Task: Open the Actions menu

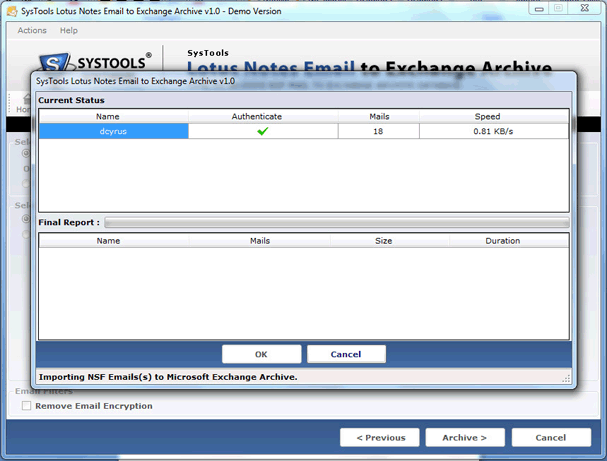Action: click(32, 30)
